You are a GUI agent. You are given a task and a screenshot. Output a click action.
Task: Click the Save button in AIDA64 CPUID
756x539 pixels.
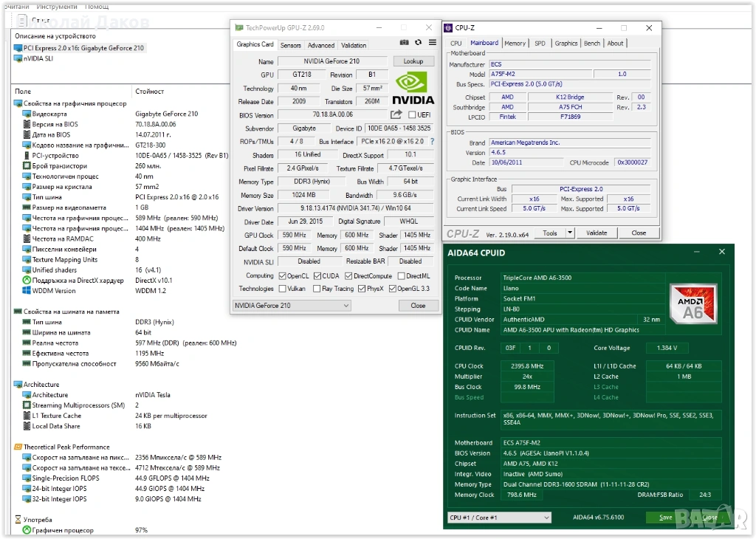665,518
